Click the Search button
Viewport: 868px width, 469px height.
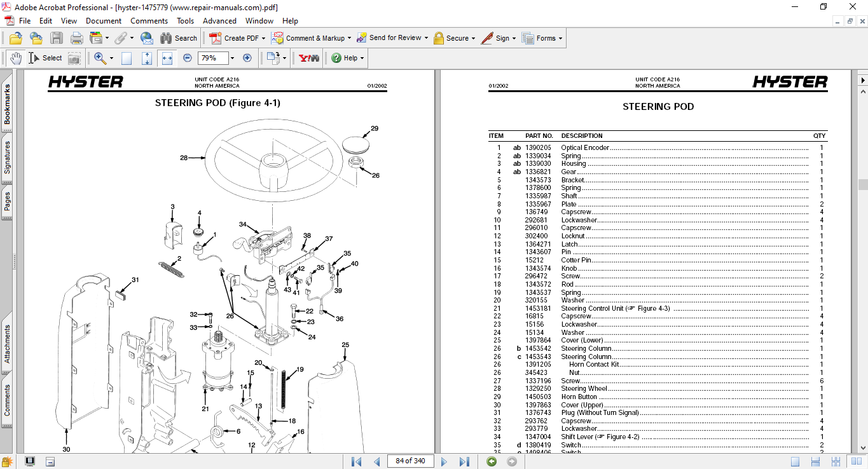[x=179, y=38]
